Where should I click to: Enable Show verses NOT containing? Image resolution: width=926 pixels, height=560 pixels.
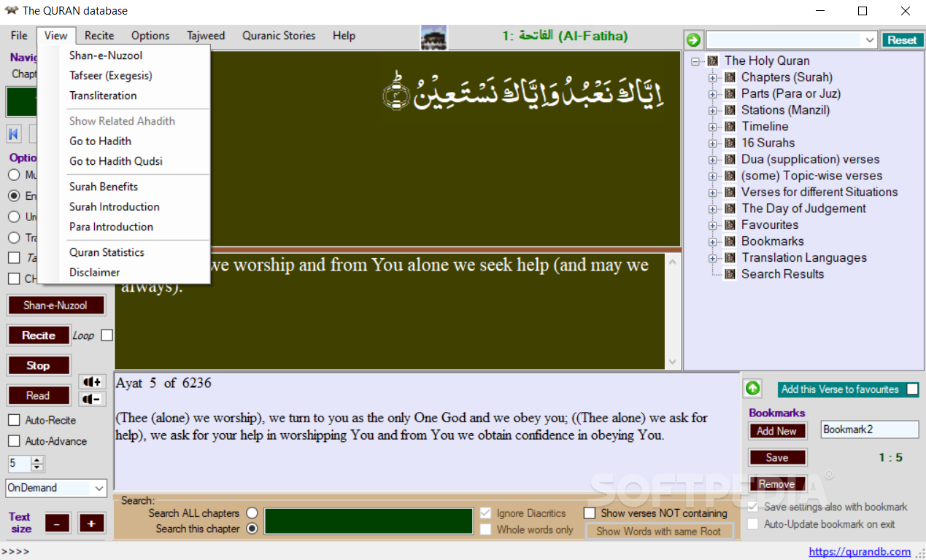[590, 513]
